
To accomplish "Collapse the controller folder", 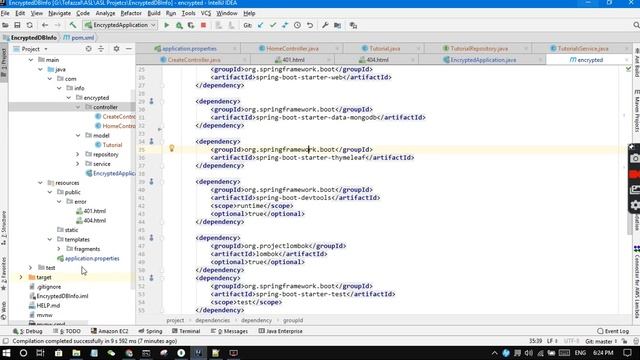I will coord(78,107).
